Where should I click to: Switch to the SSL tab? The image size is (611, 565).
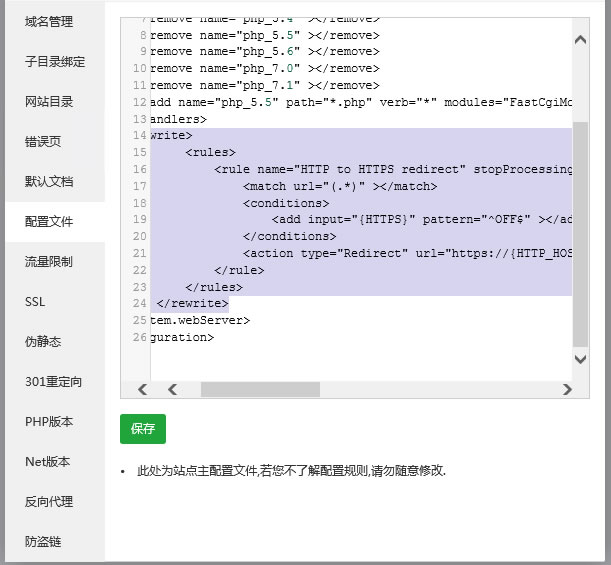[x=35, y=302]
